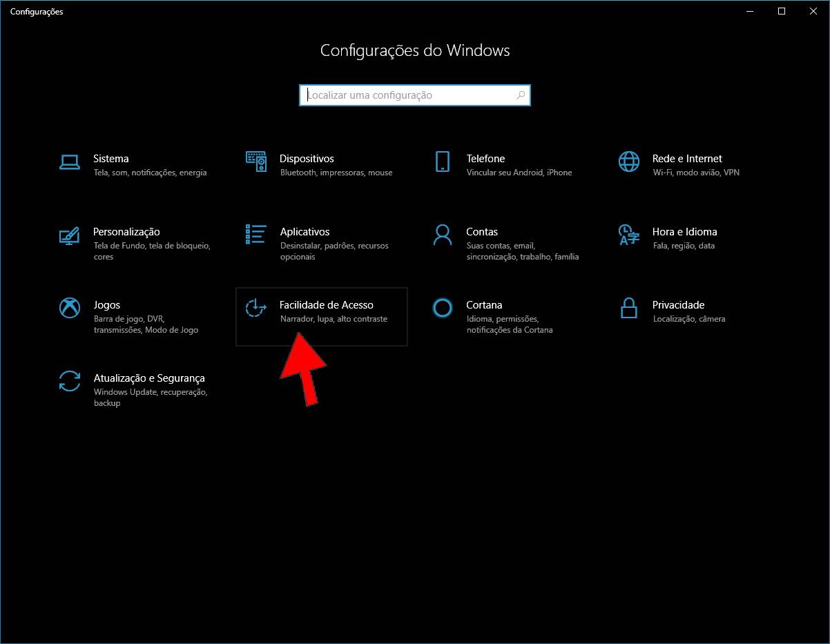
Task: Click the Aplicativos list icon
Action: pos(256,235)
